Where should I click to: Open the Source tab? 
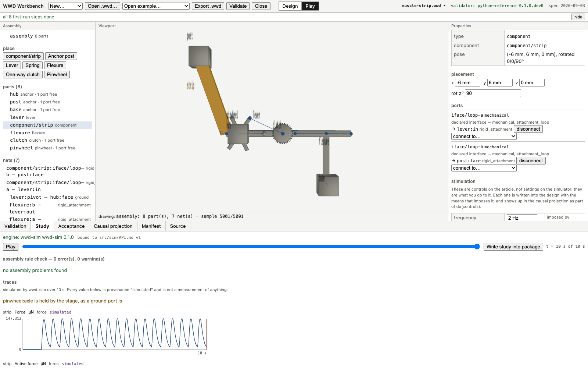click(x=178, y=226)
